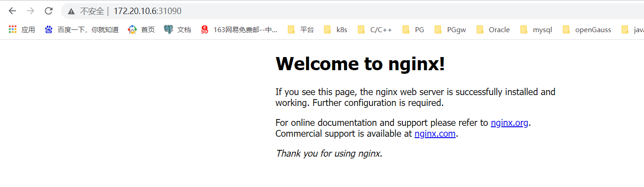Follow the nginx.com link
644x187 pixels.
[435, 134]
